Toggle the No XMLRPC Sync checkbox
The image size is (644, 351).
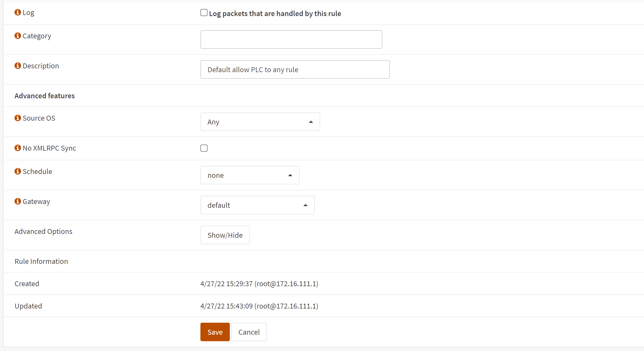[x=204, y=148]
